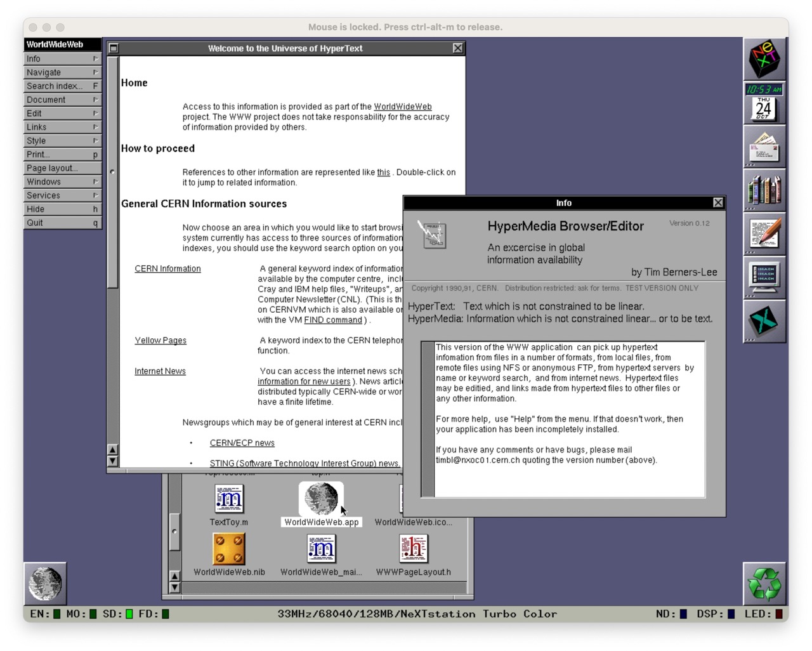This screenshot has height=651, width=812.
Task: Open the Navigate submenu
Action: coord(62,72)
